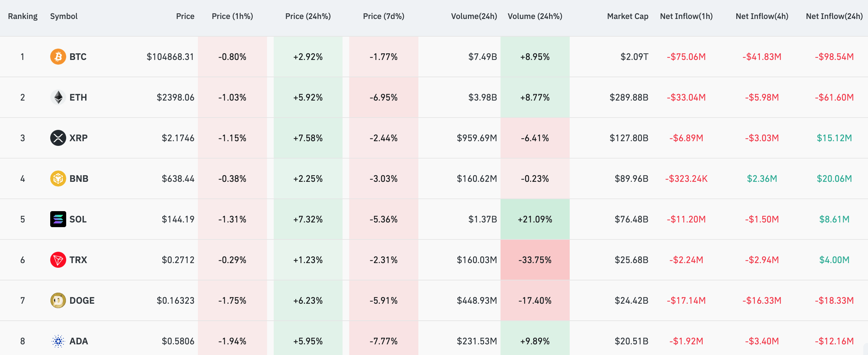Sort by Net Inflow(1h) header

(686, 16)
